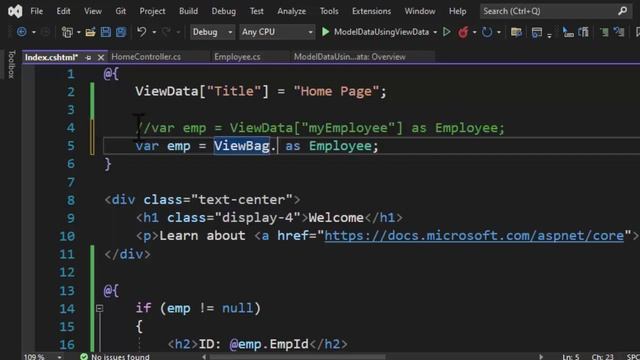Click the highlighted ViewBag word on line 5
Viewport: 640px width, 360px height.
242,146
